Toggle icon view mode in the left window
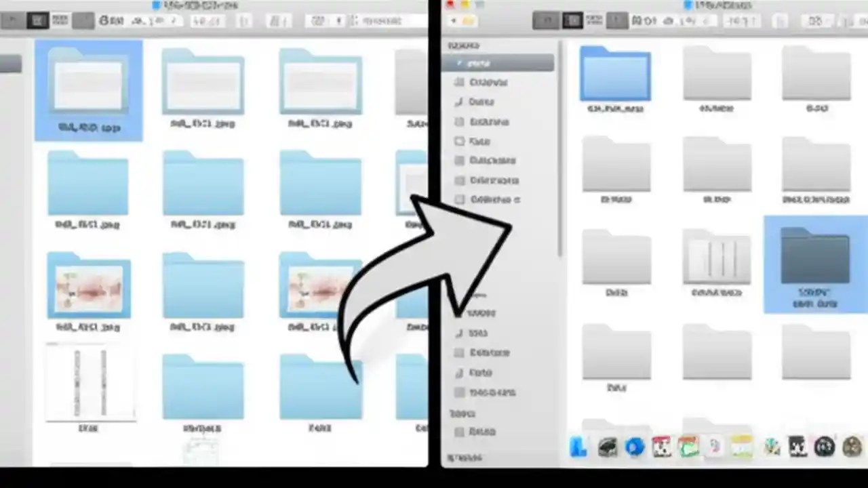Viewport: 868px width, 488px height. tap(37, 20)
